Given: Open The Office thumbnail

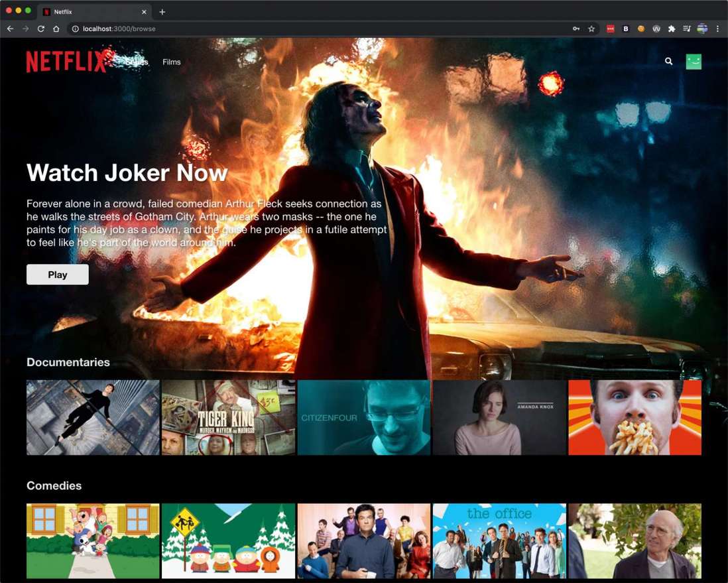Looking at the screenshot, I should [499, 541].
